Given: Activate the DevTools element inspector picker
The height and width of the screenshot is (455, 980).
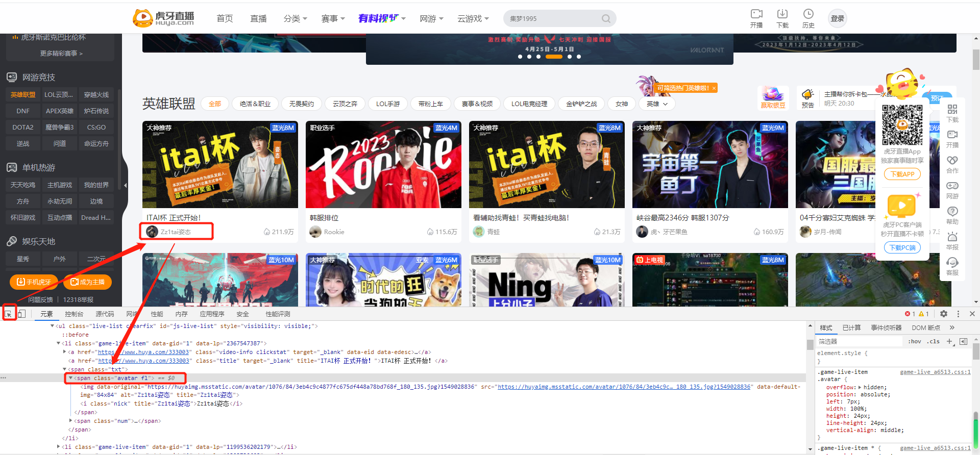Looking at the screenshot, I should point(9,314).
